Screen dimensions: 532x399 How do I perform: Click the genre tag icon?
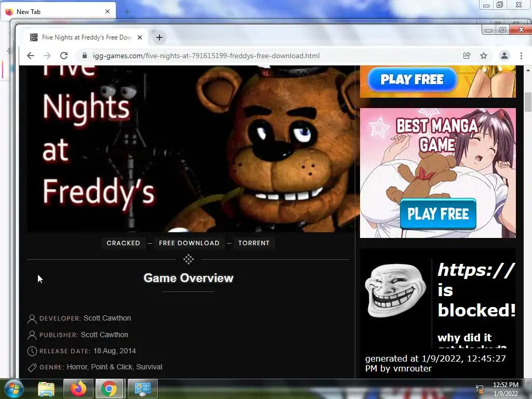pos(32,367)
